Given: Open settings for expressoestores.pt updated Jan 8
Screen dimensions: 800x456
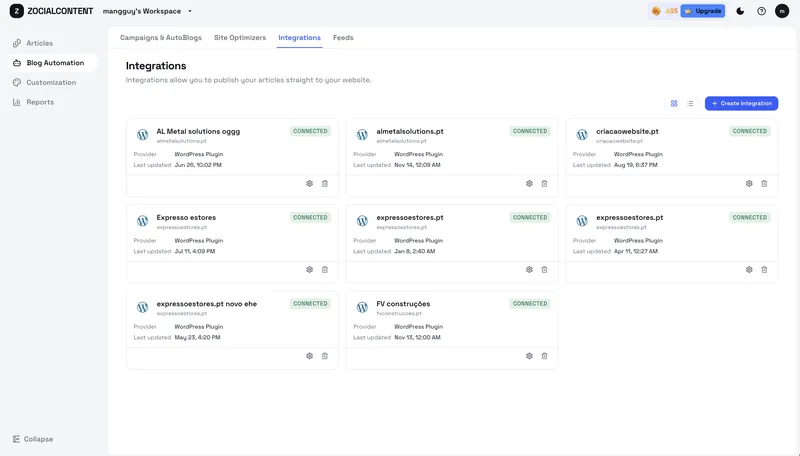Looking at the screenshot, I should 529,270.
